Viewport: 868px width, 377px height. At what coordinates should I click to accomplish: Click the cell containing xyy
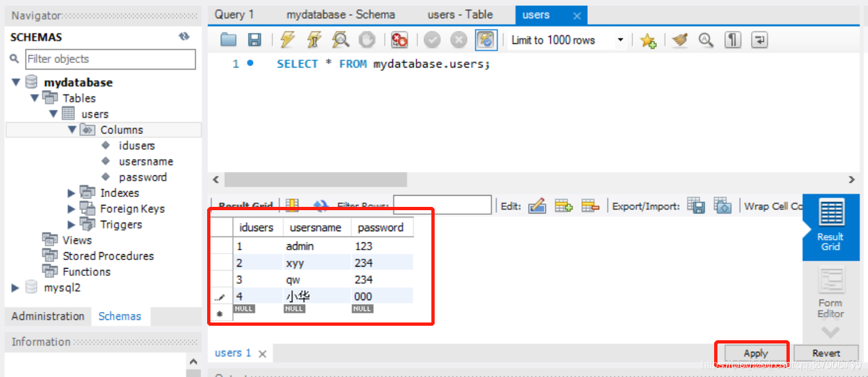(316, 263)
